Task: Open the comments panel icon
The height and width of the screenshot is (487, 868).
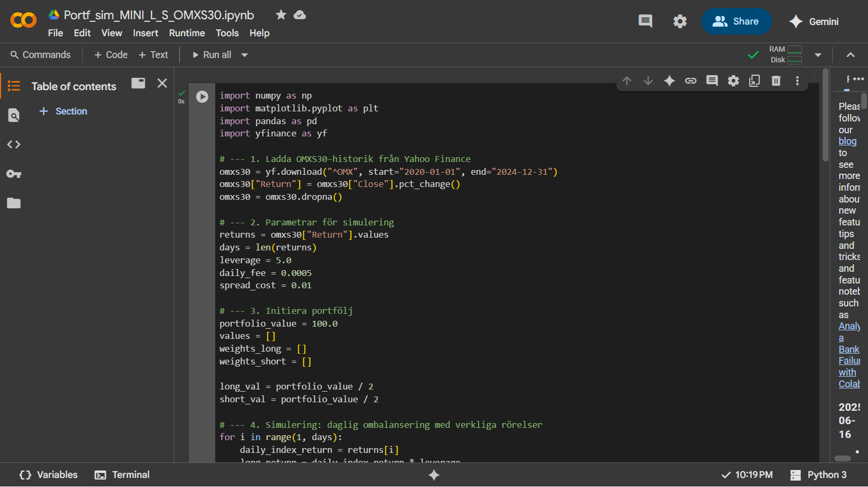Action: click(645, 21)
